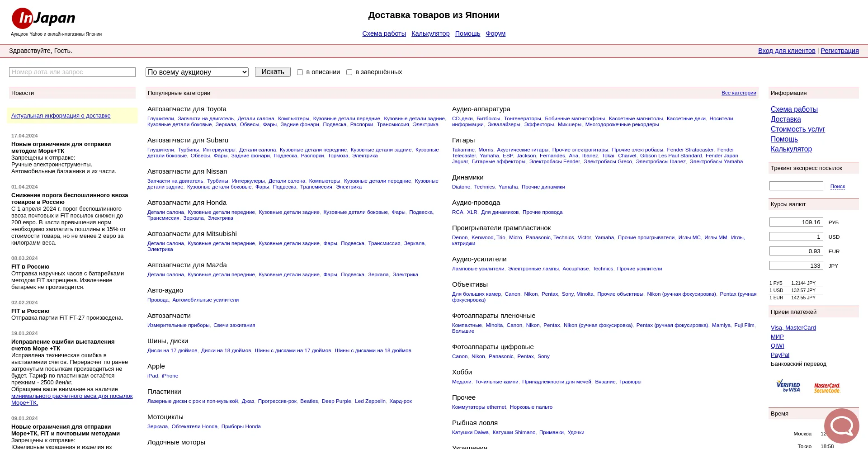Click the JPY currency value field
The height and width of the screenshot is (449, 868).
tap(796, 265)
